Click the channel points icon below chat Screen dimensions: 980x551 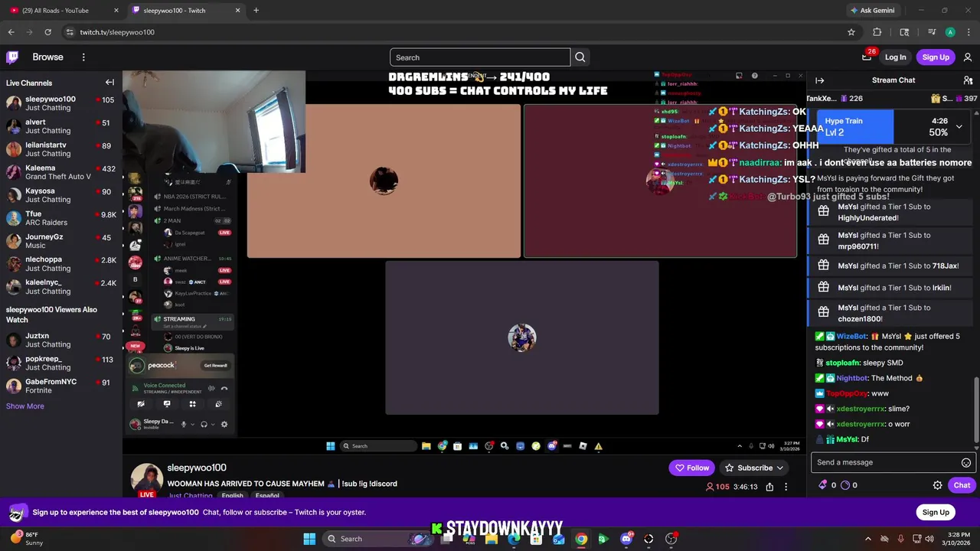point(845,485)
